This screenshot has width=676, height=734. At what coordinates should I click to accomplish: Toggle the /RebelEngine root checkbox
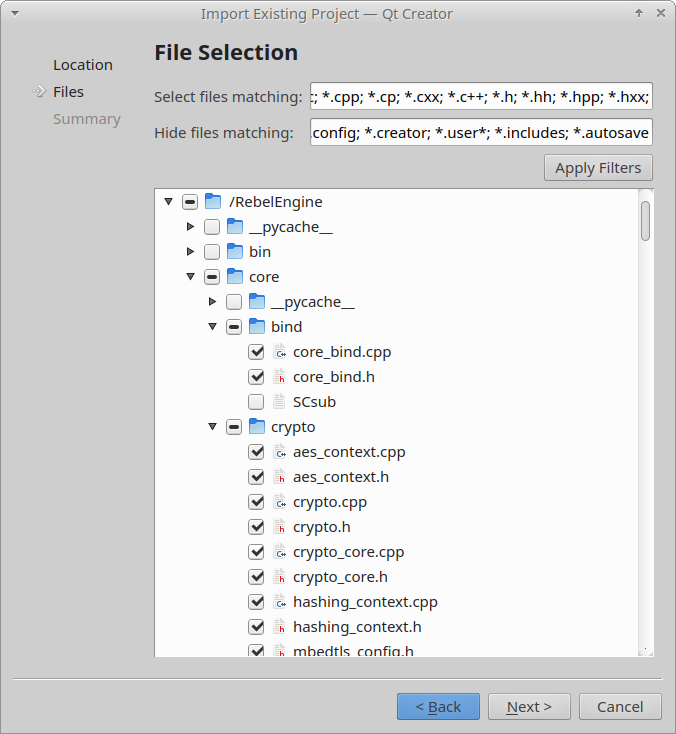pos(190,202)
